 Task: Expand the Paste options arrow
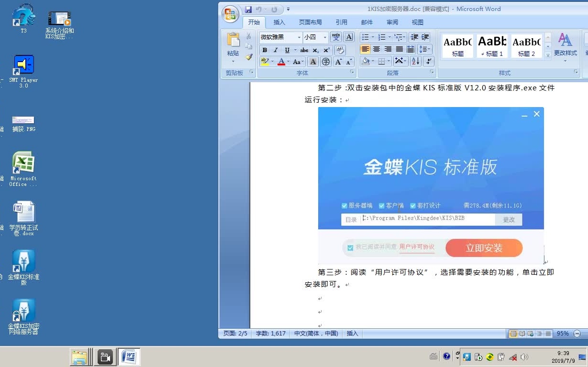click(x=233, y=61)
